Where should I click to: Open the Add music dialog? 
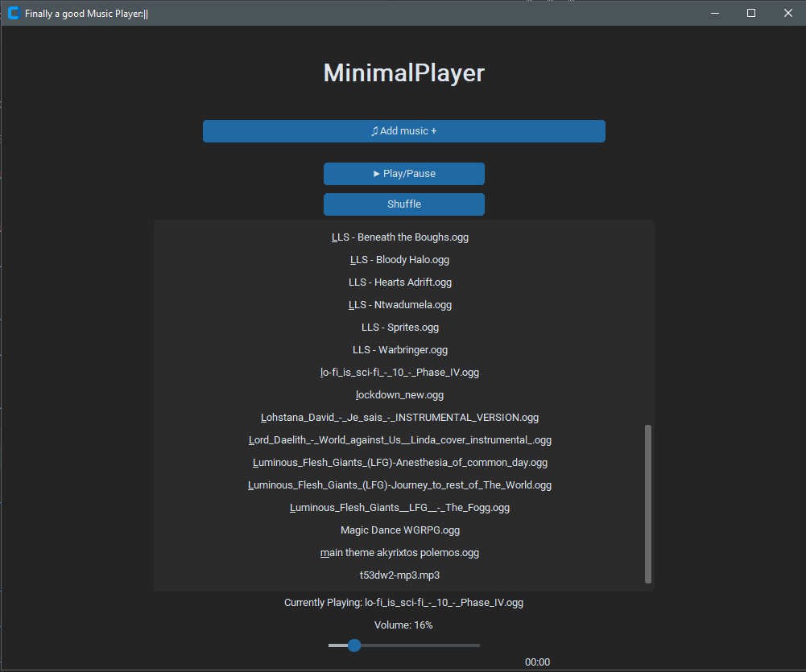(x=403, y=130)
